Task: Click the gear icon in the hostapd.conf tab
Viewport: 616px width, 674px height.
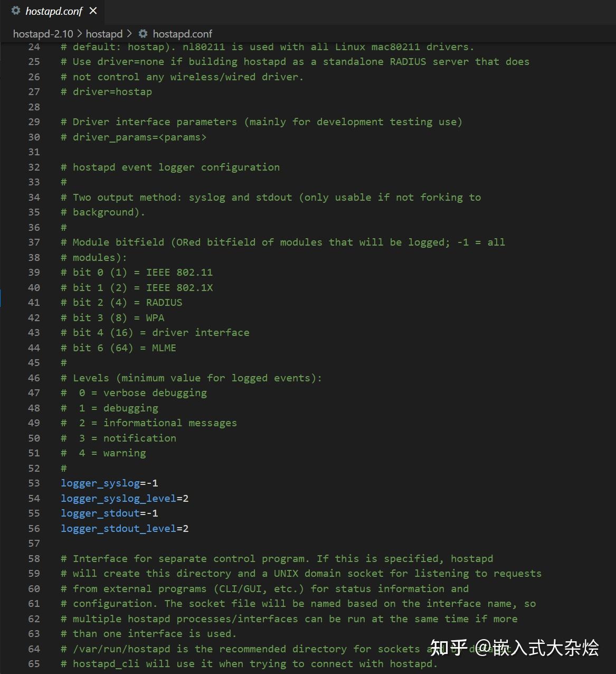Action: tap(16, 11)
